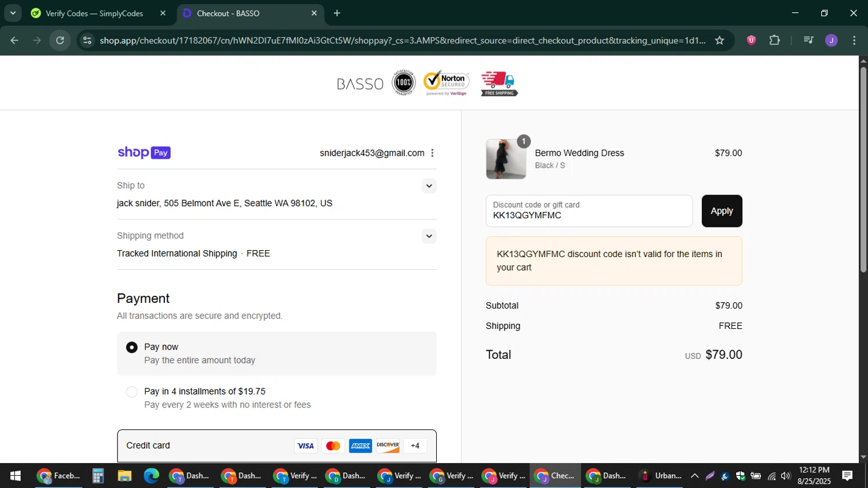
Task: Click the Bermo Wedding Dress thumbnail
Action: tap(506, 159)
